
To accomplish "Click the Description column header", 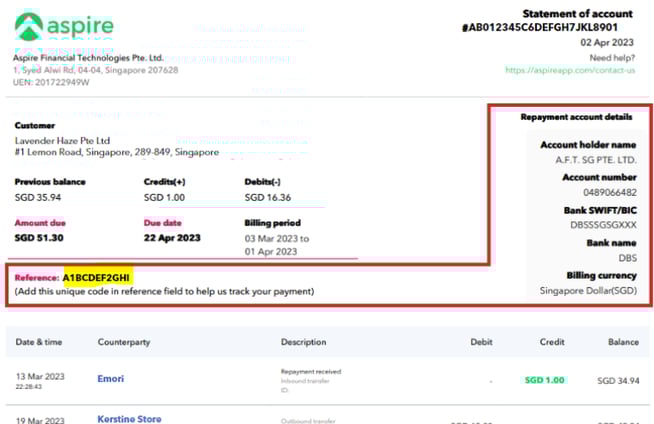I will (304, 342).
